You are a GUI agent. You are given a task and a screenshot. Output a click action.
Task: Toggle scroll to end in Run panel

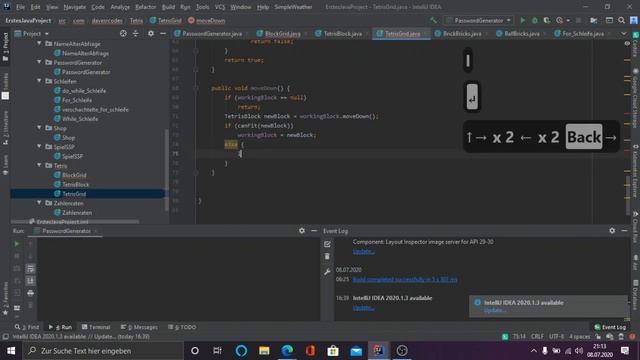click(30, 281)
